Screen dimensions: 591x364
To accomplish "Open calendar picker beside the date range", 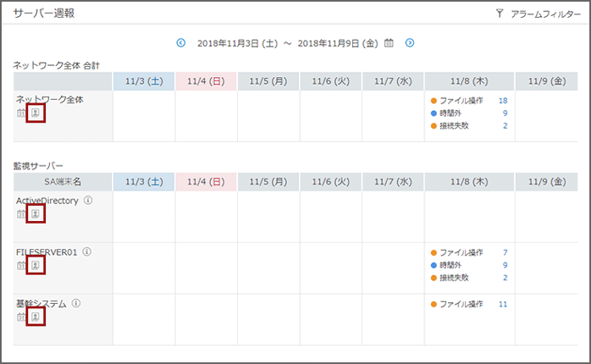I will [x=389, y=42].
